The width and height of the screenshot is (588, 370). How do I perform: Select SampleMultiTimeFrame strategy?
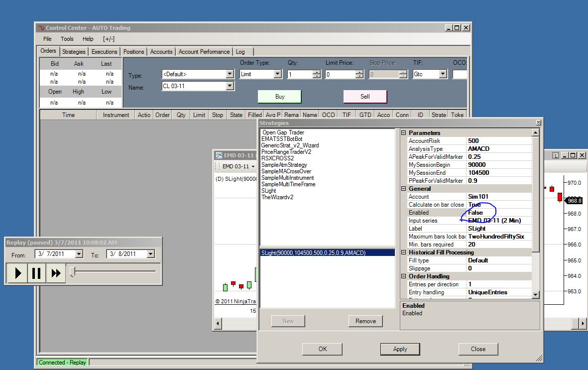pyautogui.click(x=288, y=184)
